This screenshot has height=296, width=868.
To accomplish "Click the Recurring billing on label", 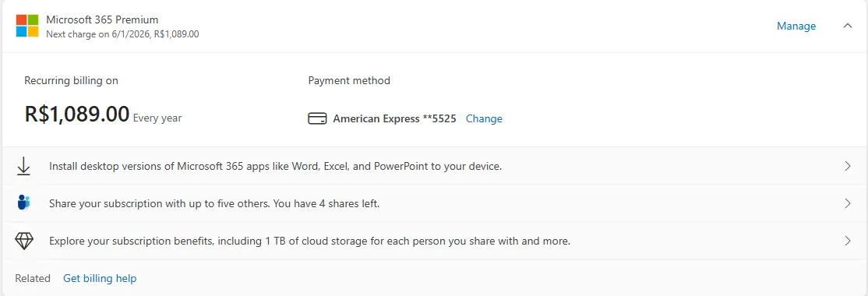I will click(72, 81).
